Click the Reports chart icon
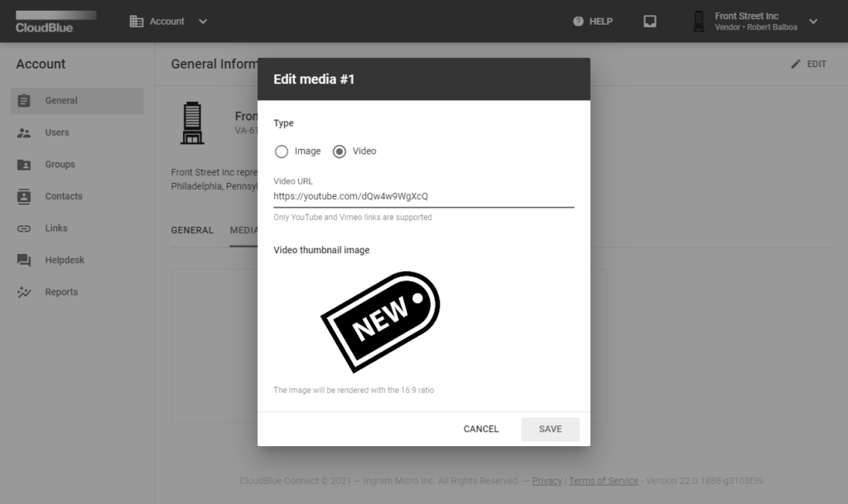 pyautogui.click(x=24, y=292)
